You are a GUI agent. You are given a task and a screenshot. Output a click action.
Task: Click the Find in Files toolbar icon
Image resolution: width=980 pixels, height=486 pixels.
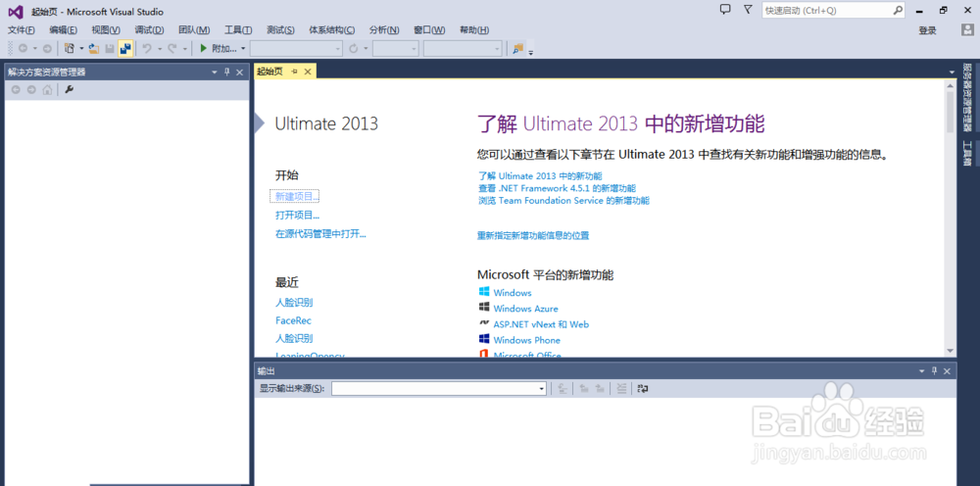click(517, 48)
